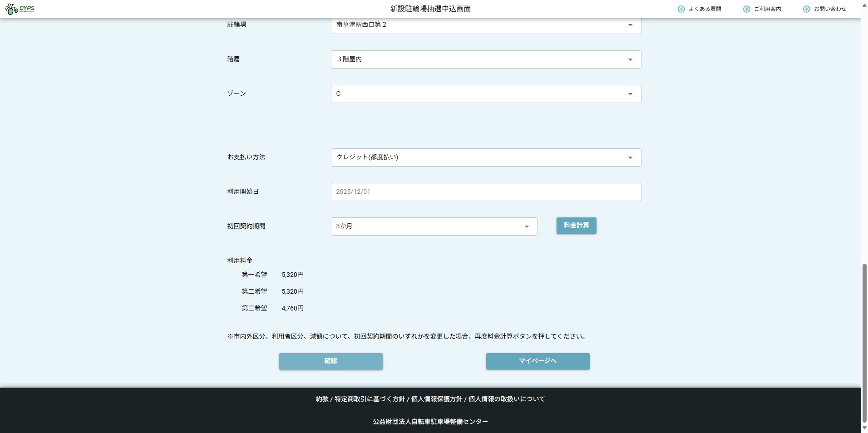Expand the ゾーン dropdown showing C
The height and width of the screenshot is (433, 868).
point(486,94)
